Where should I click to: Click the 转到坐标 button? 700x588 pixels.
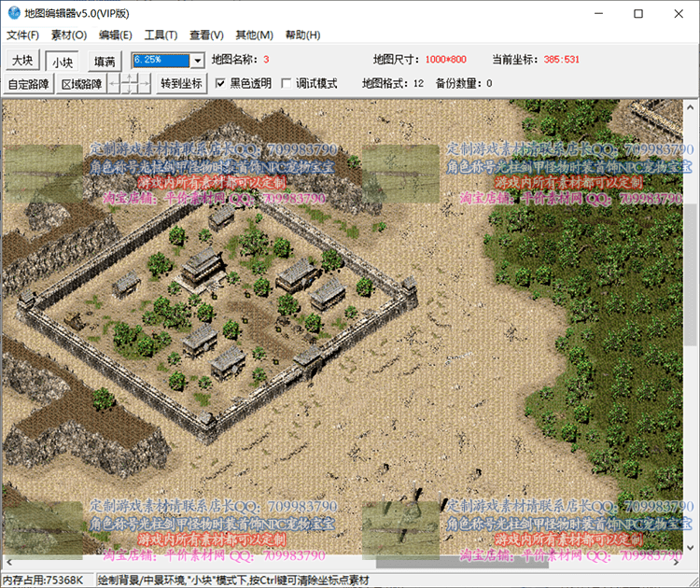point(182,83)
